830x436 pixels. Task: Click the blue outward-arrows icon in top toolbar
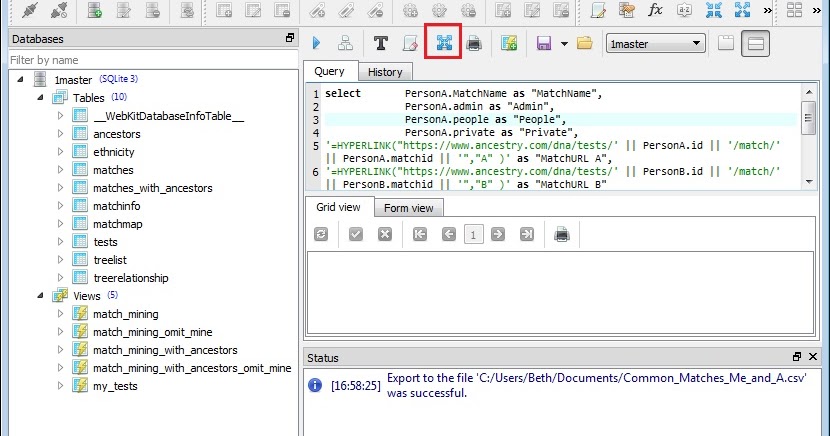click(742, 10)
